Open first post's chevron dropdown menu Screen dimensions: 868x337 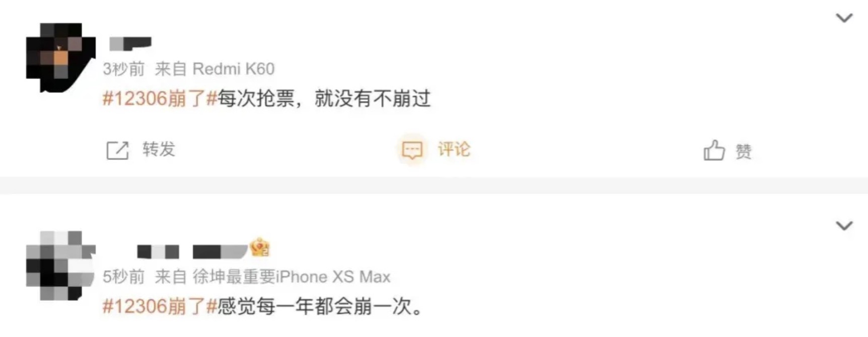[844, 18]
